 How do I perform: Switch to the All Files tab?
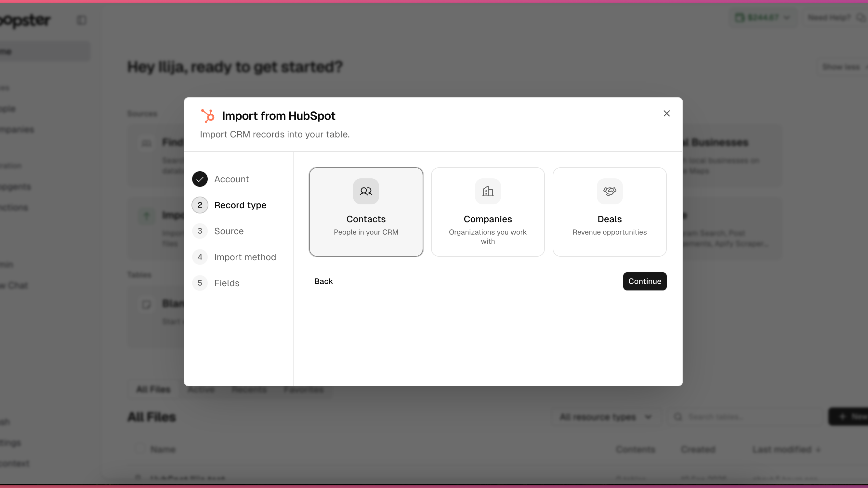click(x=153, y=389)
